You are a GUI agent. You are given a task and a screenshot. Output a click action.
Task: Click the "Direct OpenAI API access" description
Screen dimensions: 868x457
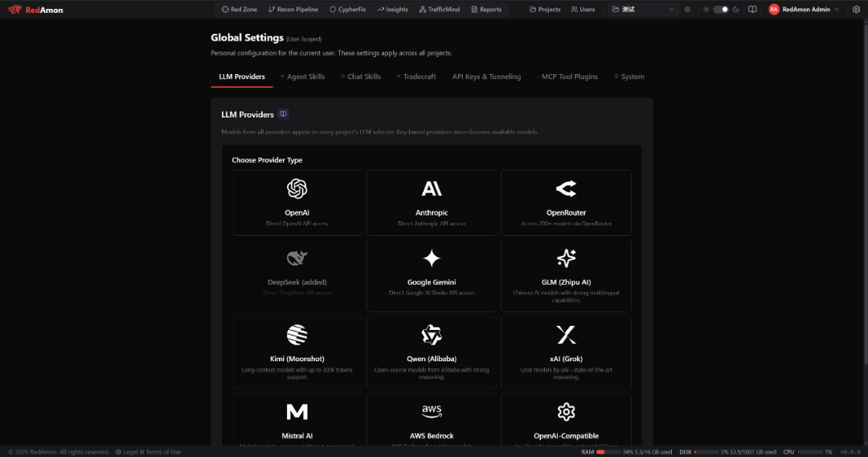[297, 224]
